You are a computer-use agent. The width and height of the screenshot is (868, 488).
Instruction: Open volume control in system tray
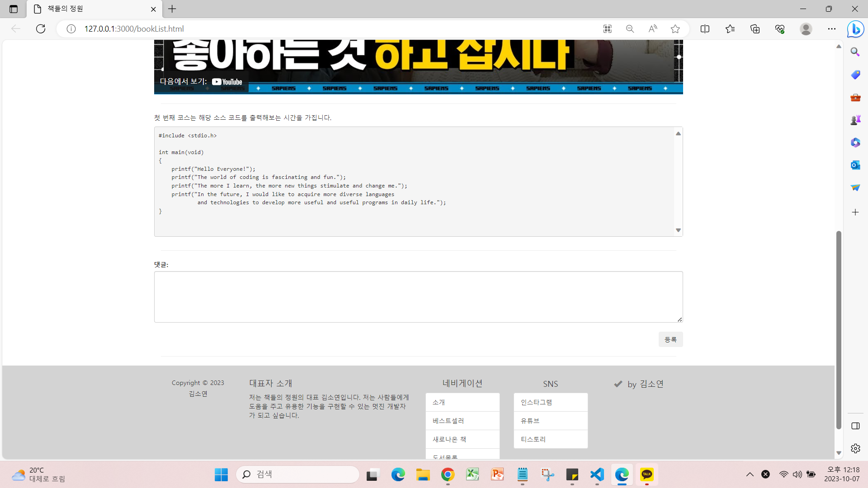click(797, 474)
